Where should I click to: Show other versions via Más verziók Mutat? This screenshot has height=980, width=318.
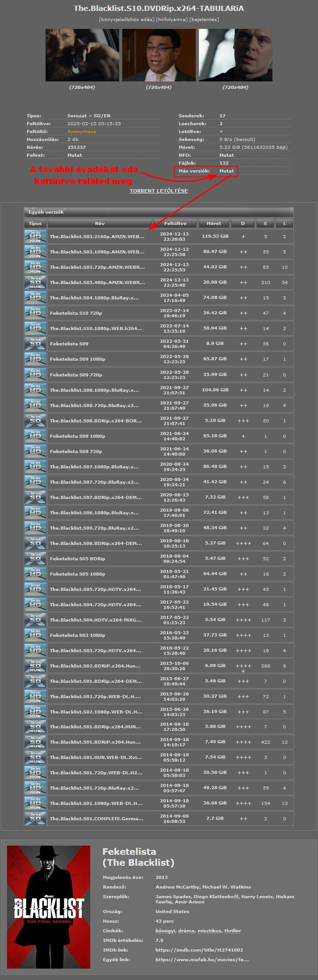pyautogui.click(x=226, y=171)
